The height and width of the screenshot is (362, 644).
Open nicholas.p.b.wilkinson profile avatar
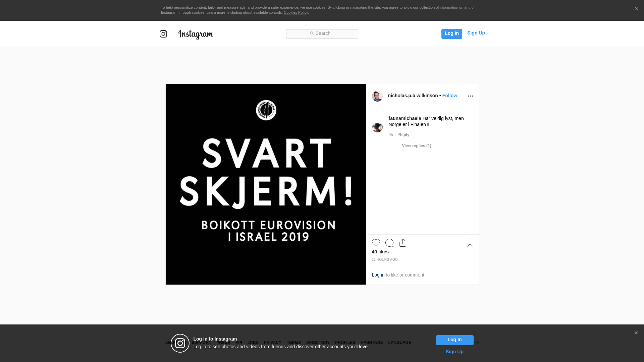click(x=377, y=96)
